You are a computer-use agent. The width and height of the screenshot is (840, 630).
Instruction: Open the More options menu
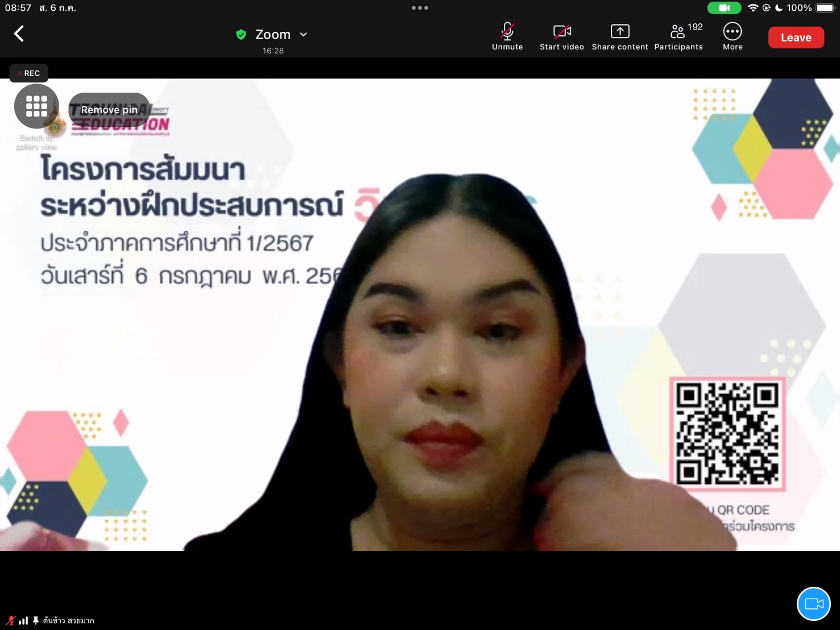click(733, 37)
